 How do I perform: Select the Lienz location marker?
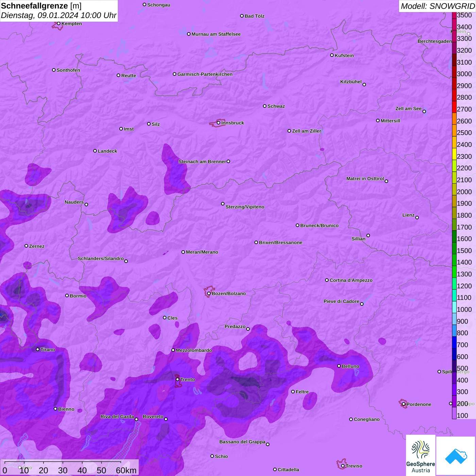(417, 218)
